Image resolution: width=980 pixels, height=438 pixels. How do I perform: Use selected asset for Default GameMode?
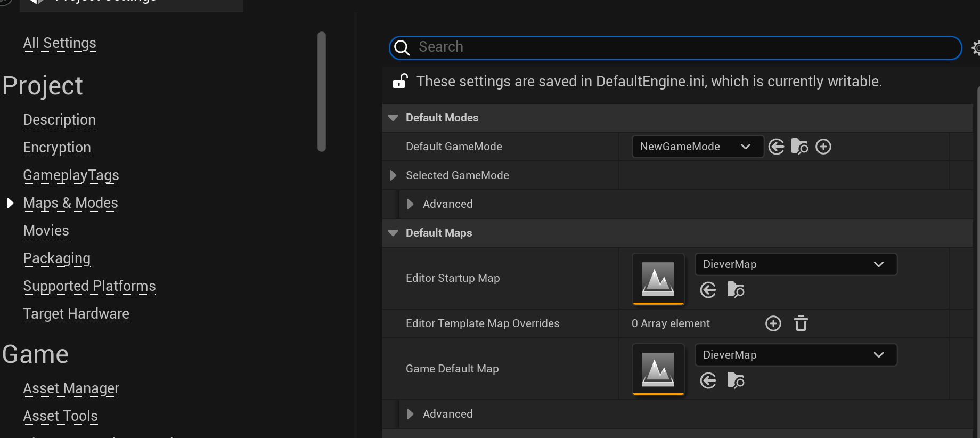click(x=777, y=147)
